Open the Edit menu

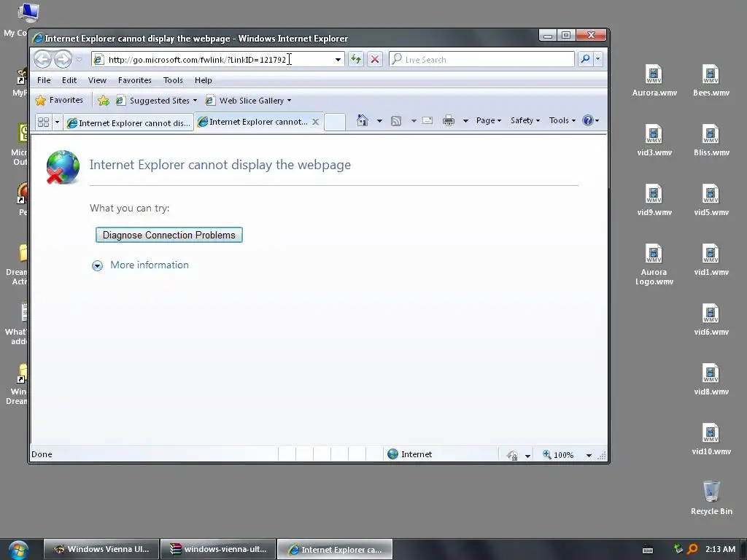pos(69,80)
